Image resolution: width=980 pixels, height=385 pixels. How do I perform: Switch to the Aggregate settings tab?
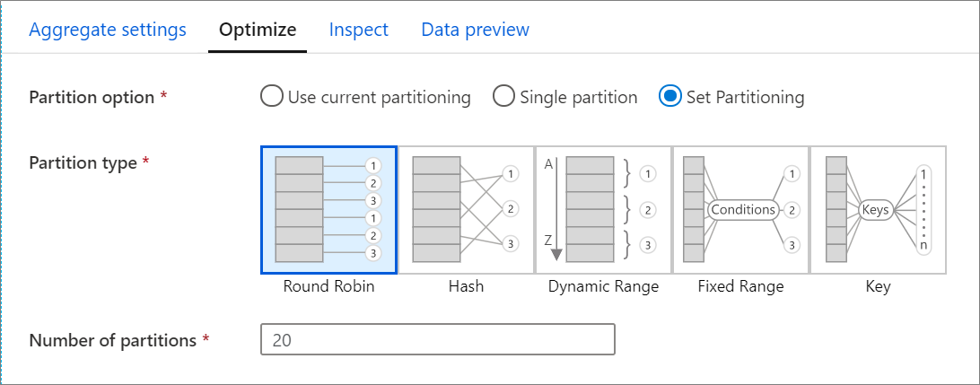tap(108, 30)
